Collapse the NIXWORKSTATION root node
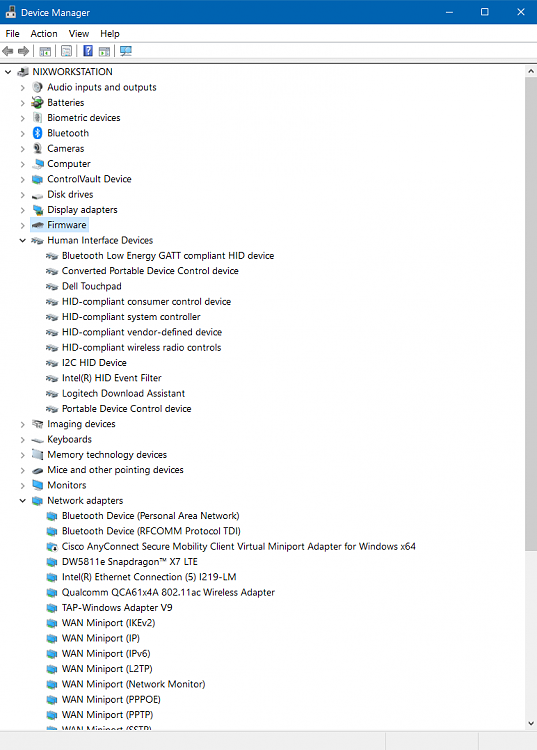 pos(8,72)
